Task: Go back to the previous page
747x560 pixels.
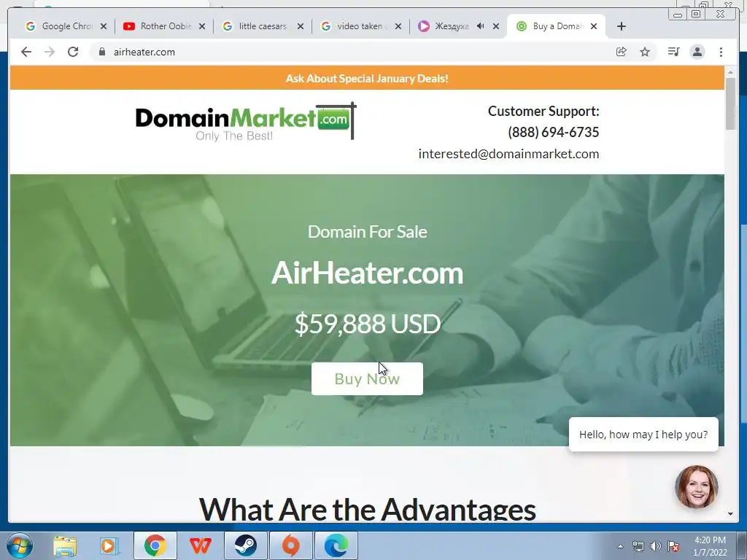Action: 26,52
